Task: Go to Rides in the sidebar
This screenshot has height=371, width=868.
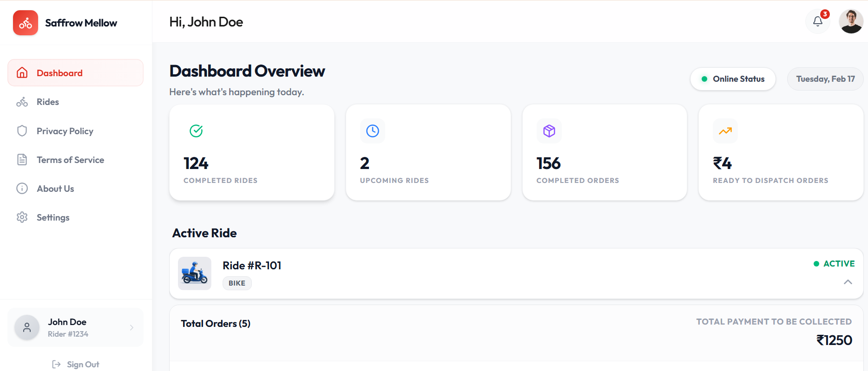Action: point(48,102)
